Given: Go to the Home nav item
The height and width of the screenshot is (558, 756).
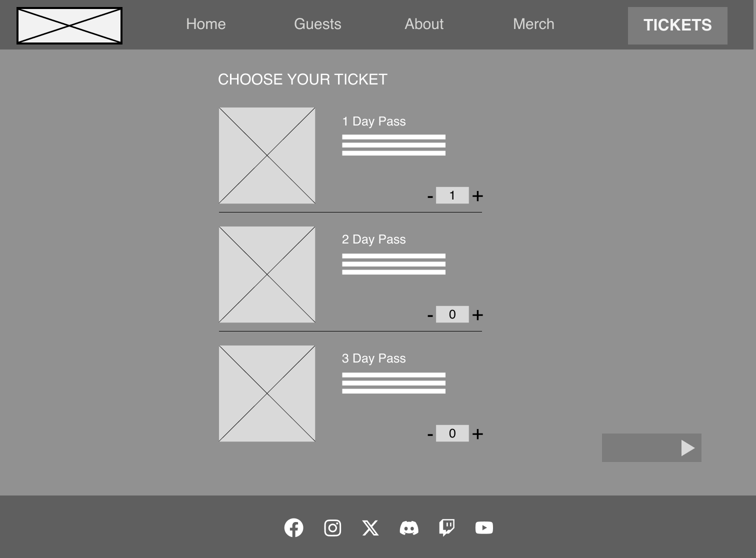Looking at the screenshot, I should (205, 24).
